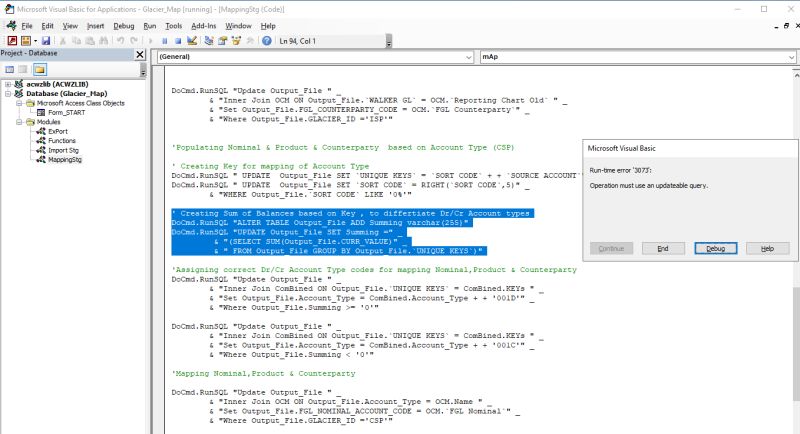Click the highlighted ALTER TABLE code line
The height and width of the screenshot is (434, 800).
tap(322, 223)
